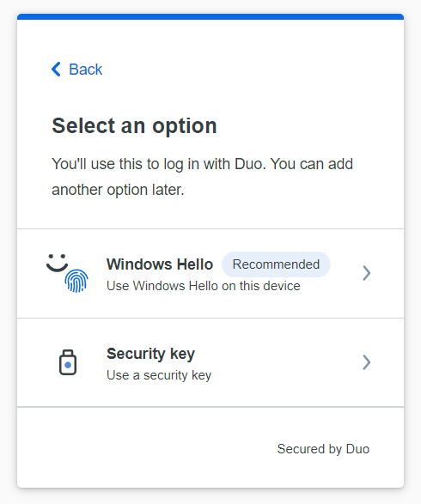Image resolution: width=421 pixels, height=504 pixels.
Task: Click the blue back chevron icon
Action: (x=56, y=69)
